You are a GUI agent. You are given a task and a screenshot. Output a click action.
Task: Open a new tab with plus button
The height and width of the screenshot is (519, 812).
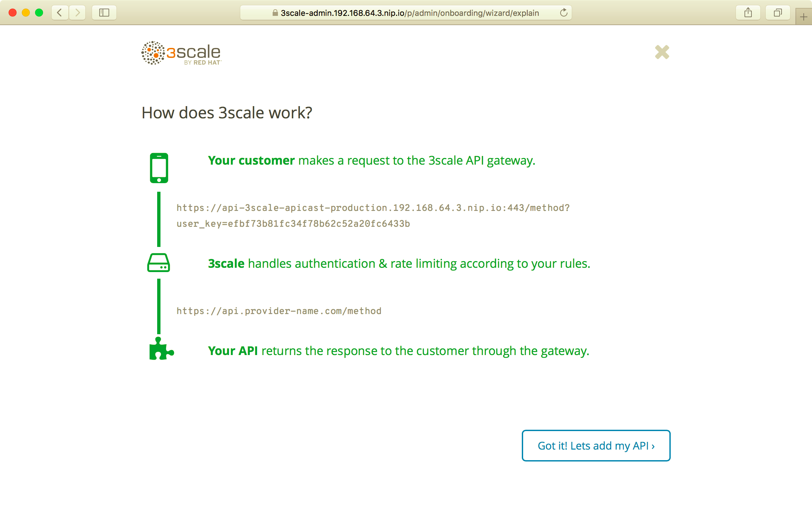804,17
